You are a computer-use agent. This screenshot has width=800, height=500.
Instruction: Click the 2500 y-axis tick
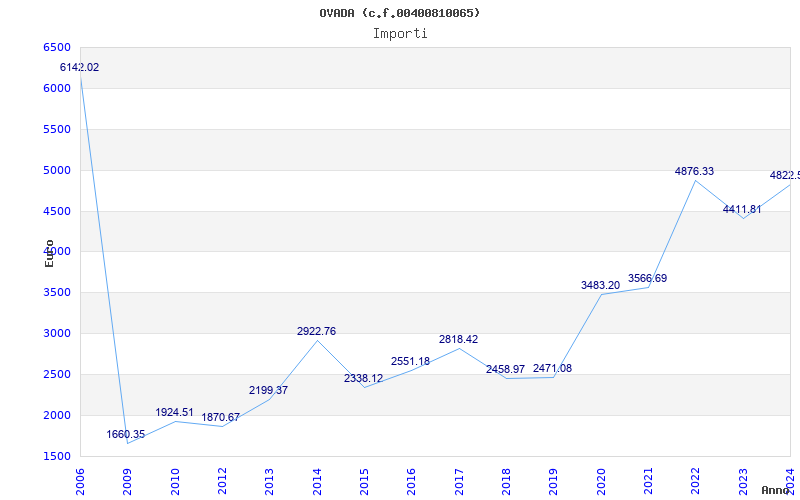click(x=57, y=374)
